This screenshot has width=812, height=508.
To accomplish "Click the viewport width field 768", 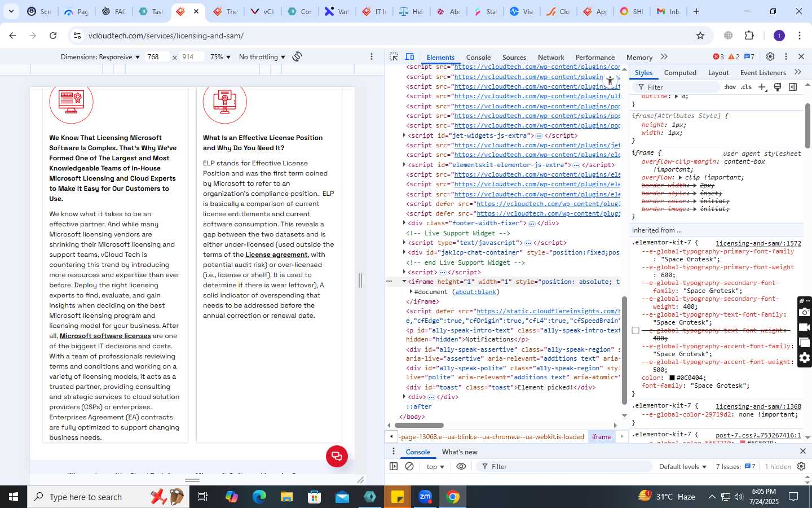I will click(157, 57).
